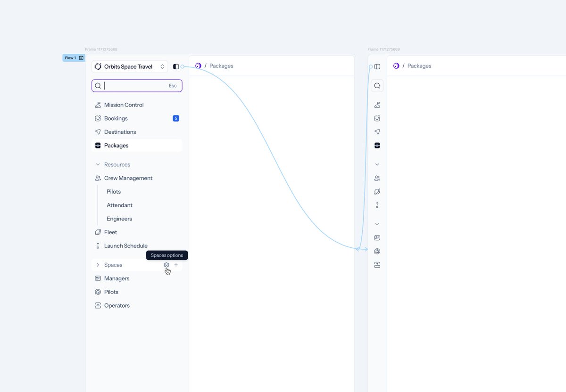Click Pilots avatar icon in collapsed sidebar
This screenshot has height=392, width=566.
(377, 252)
